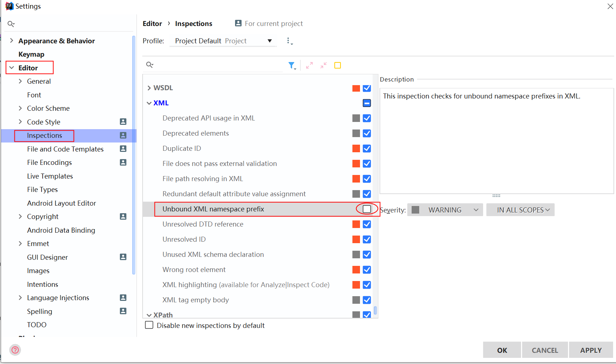616x364 pixels.
Task: Uncheck Deprecated elements inspection
Action: pyautogui.click(x=367, y=133)
